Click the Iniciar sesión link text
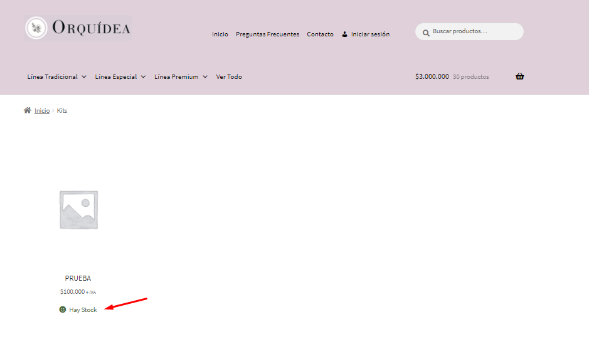This screenshot has width=589, height=364. [x=370, y=34]
